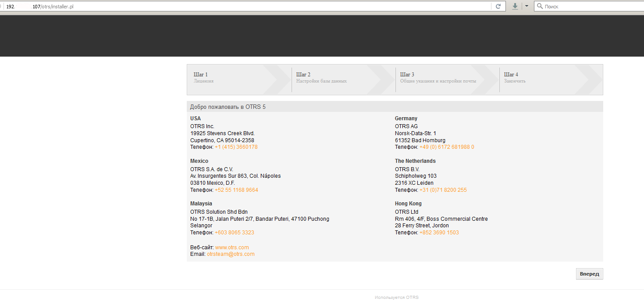
Task: Click Hong Kong phone +852 3690 1503
Action: pyautogui.click(x=439, y=233)
